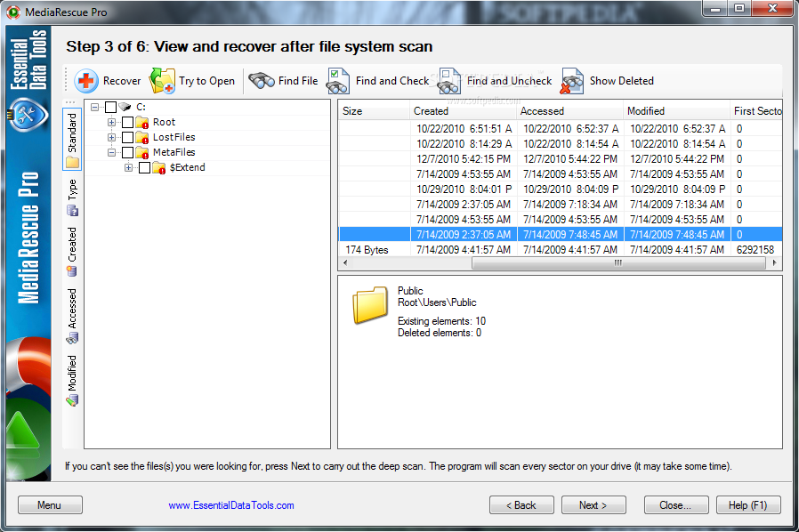Switch to the Standard view tab
Viewport: 799px width, 532px height.
72,139
